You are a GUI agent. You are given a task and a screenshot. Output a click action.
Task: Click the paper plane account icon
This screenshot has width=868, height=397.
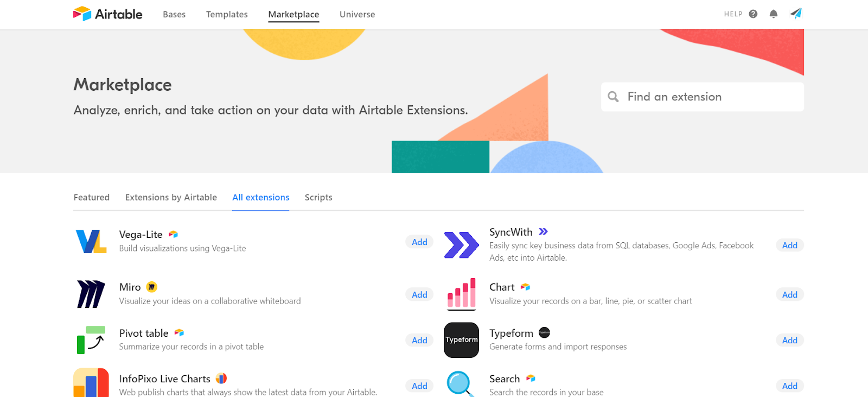796,14
